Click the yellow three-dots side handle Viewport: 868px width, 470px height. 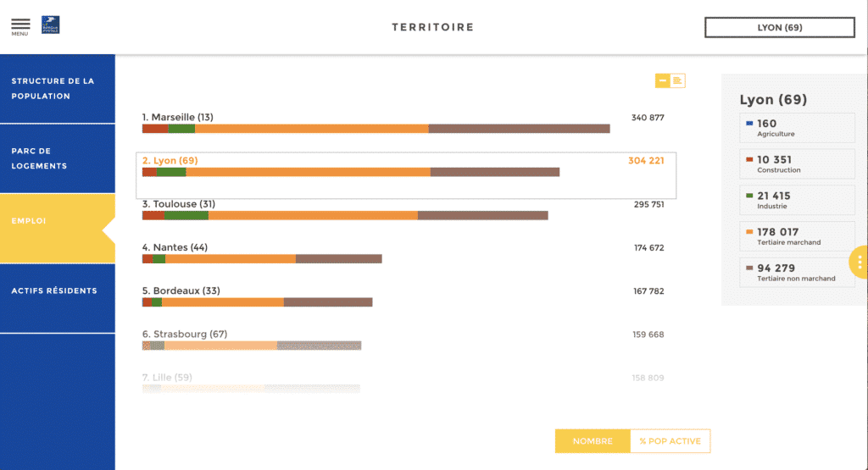pos(860,263)
